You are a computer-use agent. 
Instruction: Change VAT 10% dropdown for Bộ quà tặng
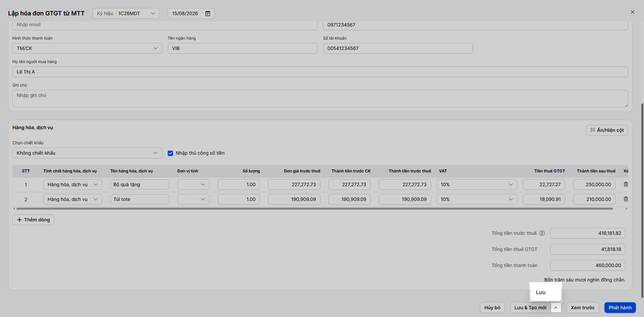pos(477,184)
